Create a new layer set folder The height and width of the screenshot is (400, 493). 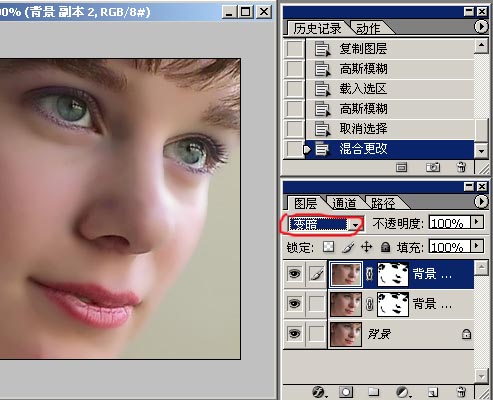(373, 392)
